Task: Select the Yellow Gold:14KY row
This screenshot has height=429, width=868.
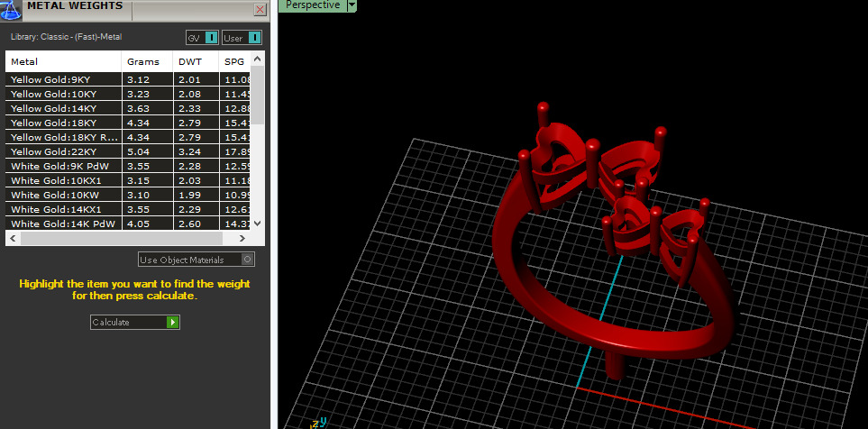Action: [x=128, y=108]
